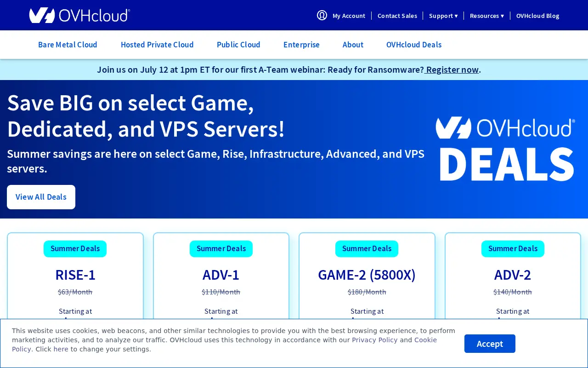Open Public Cloud menu

(238, 45)
